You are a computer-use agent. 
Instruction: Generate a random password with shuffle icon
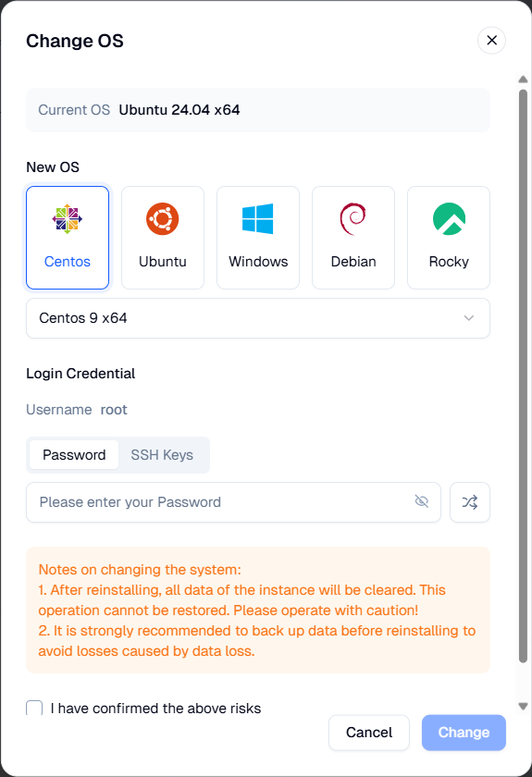[x=469, y=502]
